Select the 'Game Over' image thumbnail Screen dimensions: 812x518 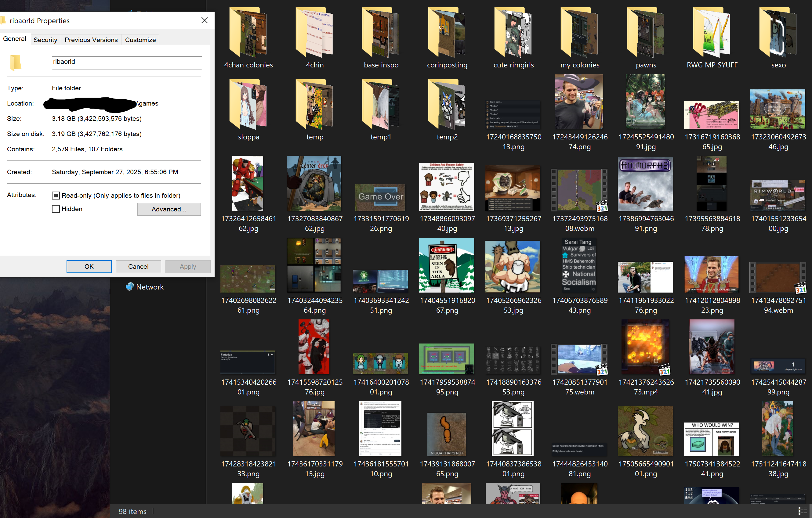coord(380,197)
